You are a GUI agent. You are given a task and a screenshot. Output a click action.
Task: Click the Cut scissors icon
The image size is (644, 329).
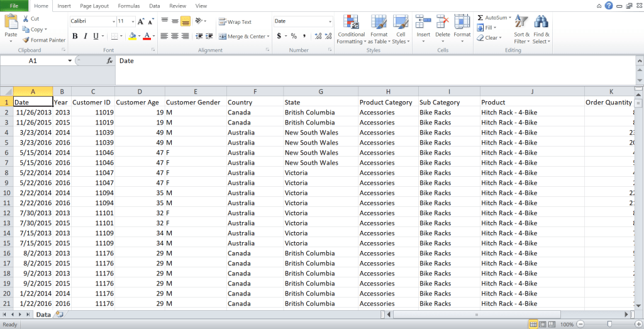click(26, 19)
